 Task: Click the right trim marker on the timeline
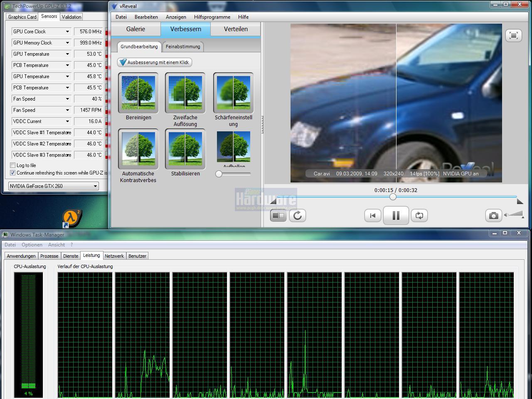pos(520,201)
